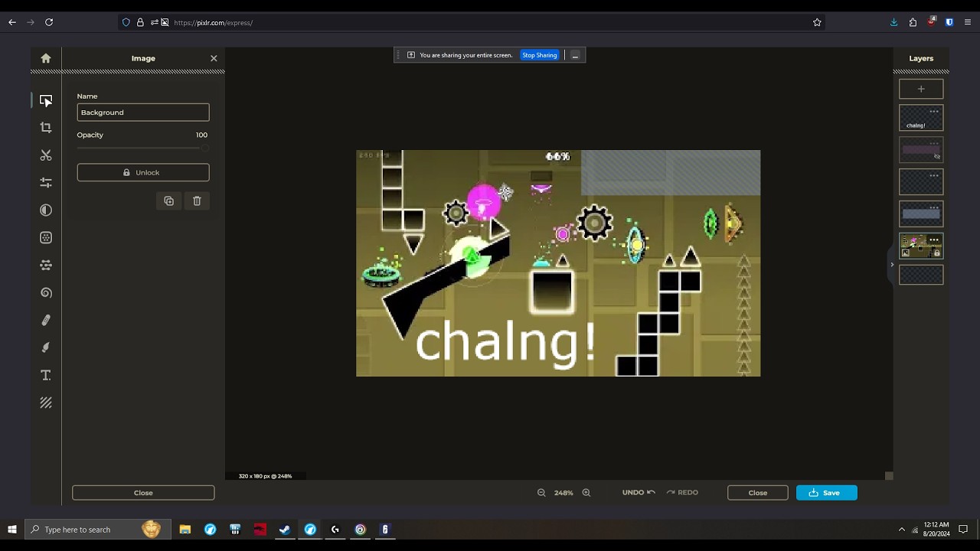
Task: Unlock the Background layer
Action: tap(143, 172)
